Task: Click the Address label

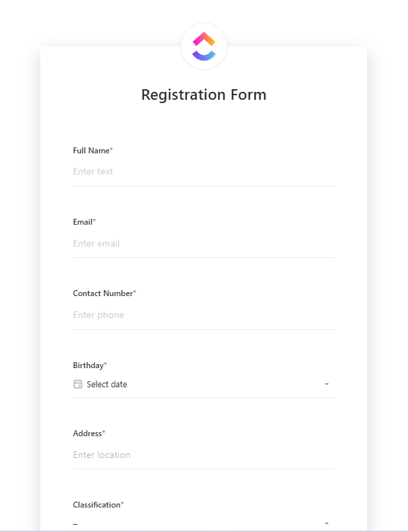Action: coord(86,433)
